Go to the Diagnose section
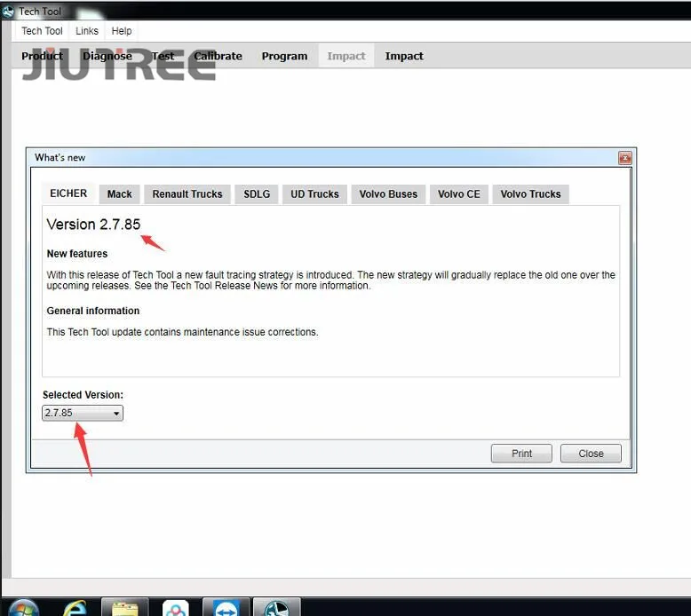 [107, 56]
